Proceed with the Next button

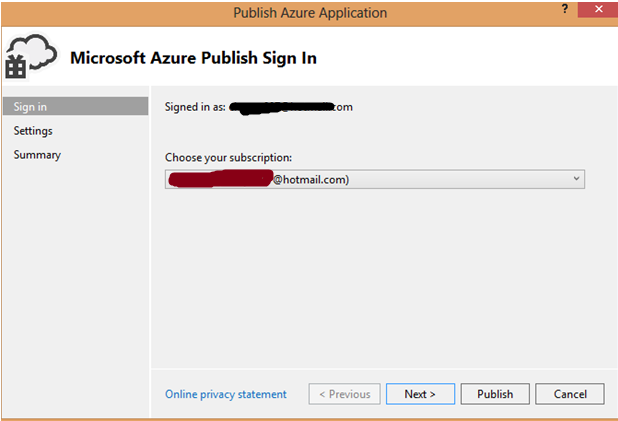click(420, 394)
